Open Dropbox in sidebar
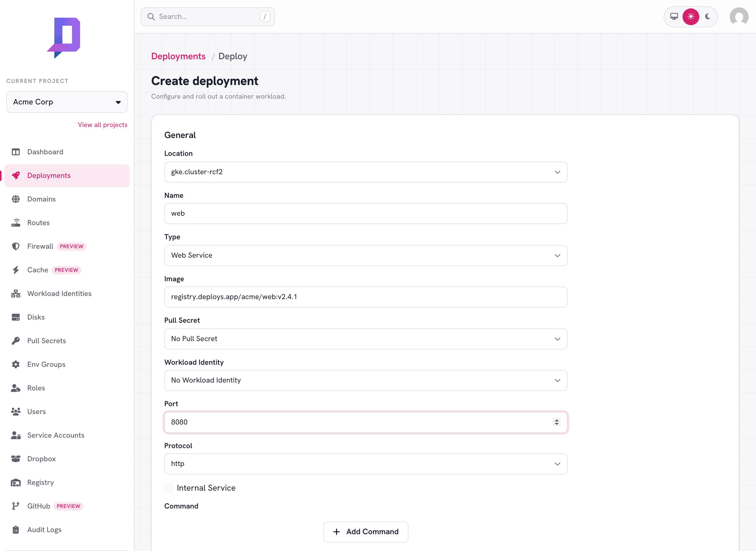Image resolution: width=756 pixels, height=551 pixels. [67, 459]
